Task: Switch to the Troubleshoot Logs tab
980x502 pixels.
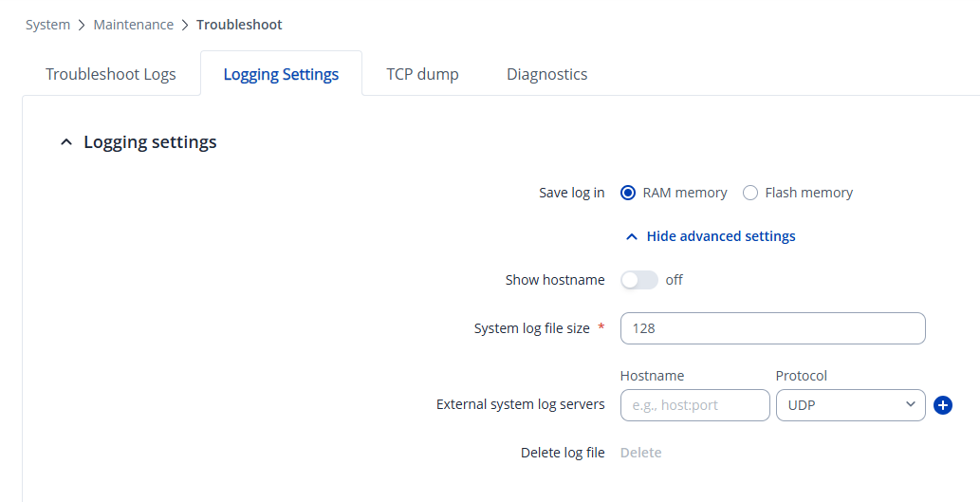Action: click(x=111, y=74)
